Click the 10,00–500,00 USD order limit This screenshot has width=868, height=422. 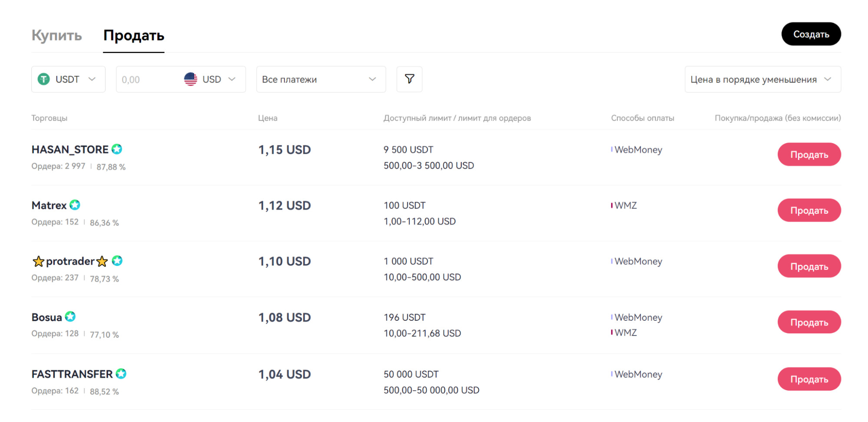point(422,277)
